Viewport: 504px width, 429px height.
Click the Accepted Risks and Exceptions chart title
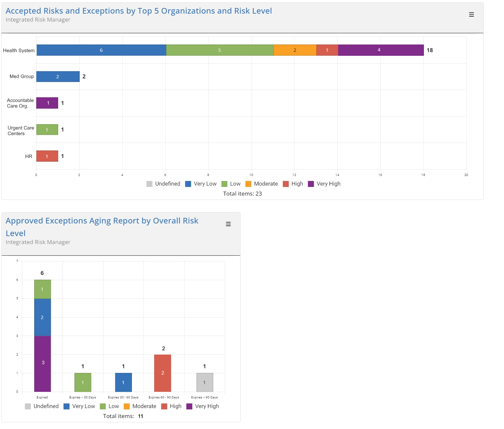pyautogui.click(x=139, y=11)
